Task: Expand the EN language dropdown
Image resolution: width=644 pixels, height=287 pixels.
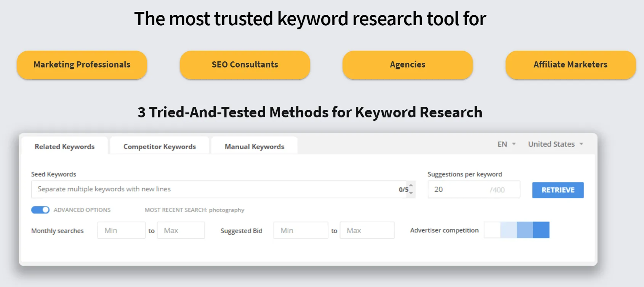Action: pos(506,144)
